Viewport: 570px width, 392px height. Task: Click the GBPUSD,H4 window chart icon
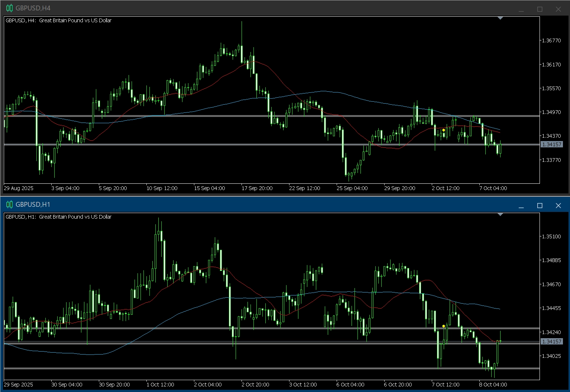tap(9, 8)
